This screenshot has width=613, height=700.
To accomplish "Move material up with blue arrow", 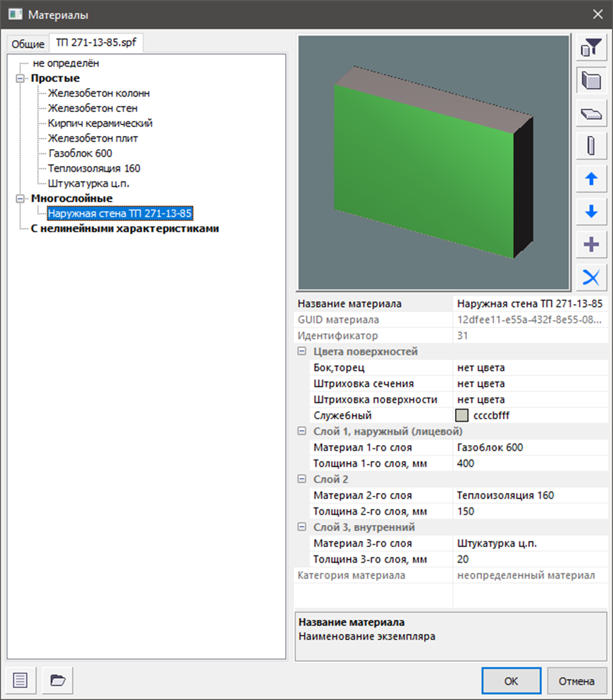I will pos(591,179).
